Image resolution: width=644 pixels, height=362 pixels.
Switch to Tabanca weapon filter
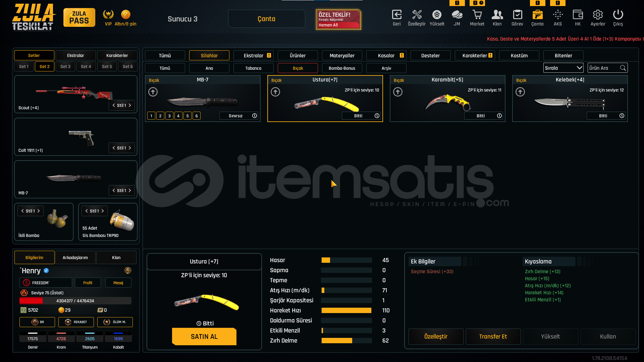click(x=253, y=68)
